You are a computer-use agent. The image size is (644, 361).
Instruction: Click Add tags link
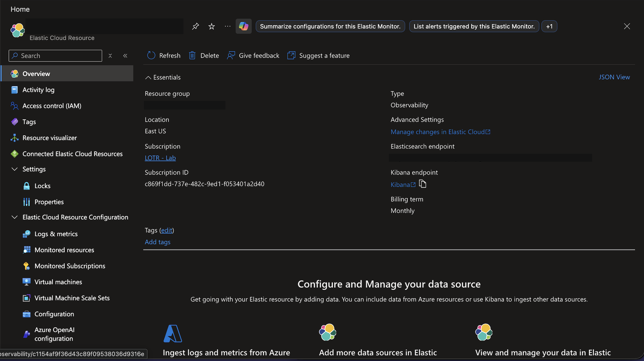158,242
